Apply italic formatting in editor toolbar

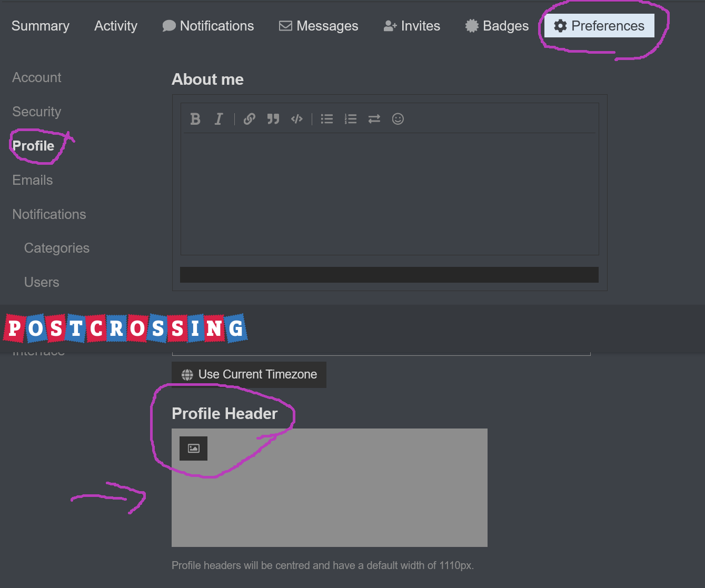(219, 119)
